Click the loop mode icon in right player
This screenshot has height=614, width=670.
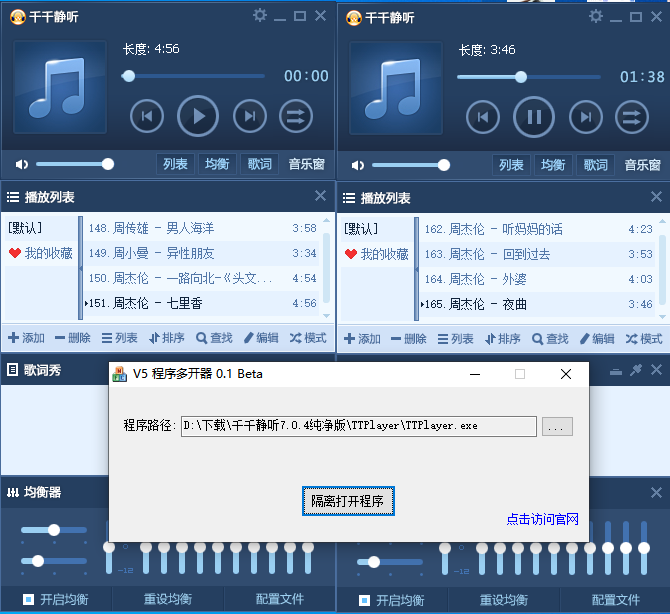point(632,117)
